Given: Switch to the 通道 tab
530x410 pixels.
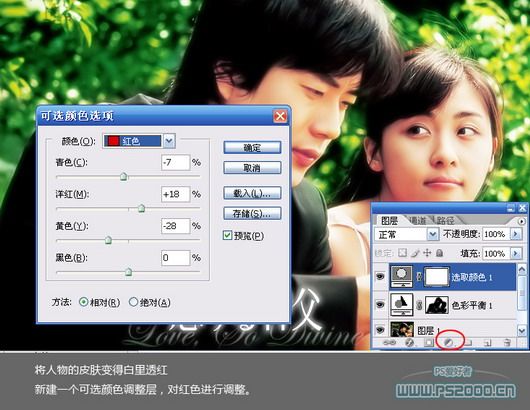Looking at the screenshot, I should pyautogui.click(x=417, y=221).
